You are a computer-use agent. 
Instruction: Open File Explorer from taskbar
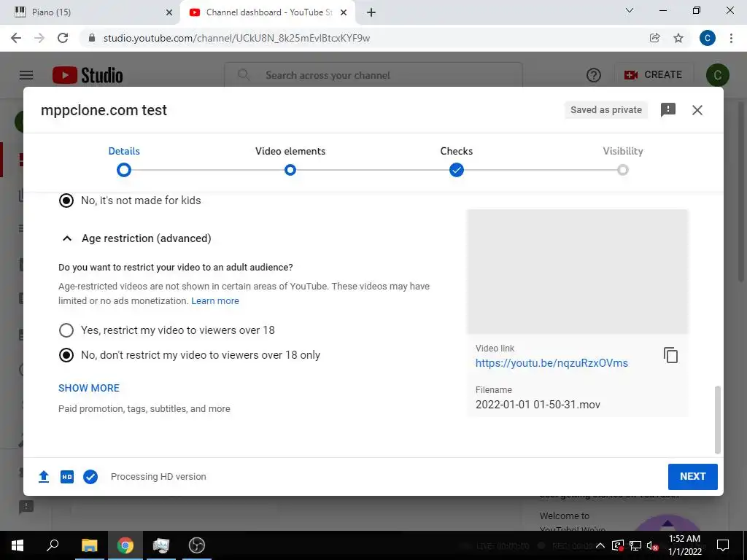(x=89, y=545)
